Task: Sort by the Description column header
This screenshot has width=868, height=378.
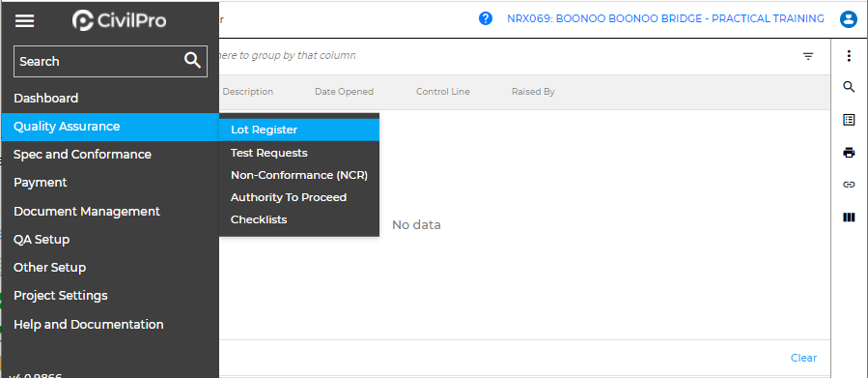Action: [x=248, y=92]
